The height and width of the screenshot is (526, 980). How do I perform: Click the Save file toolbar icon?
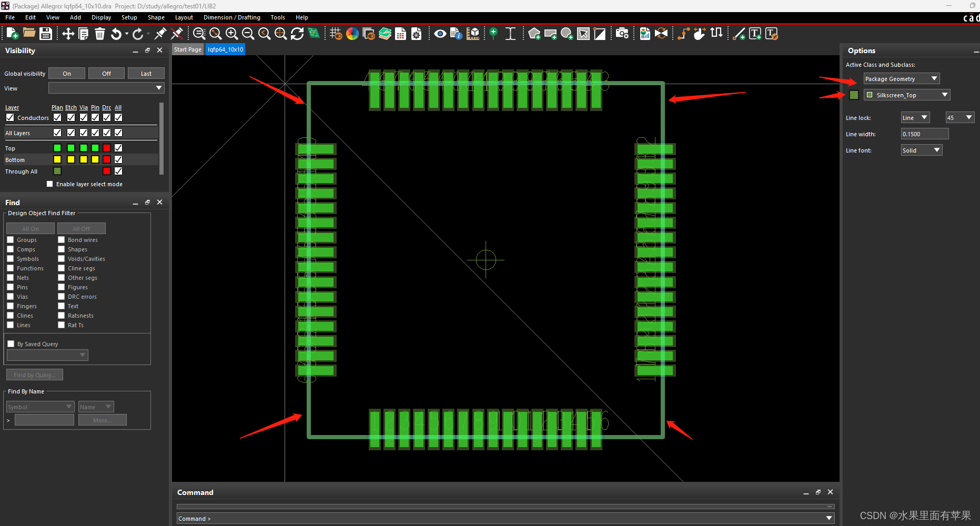pos(46,34)
